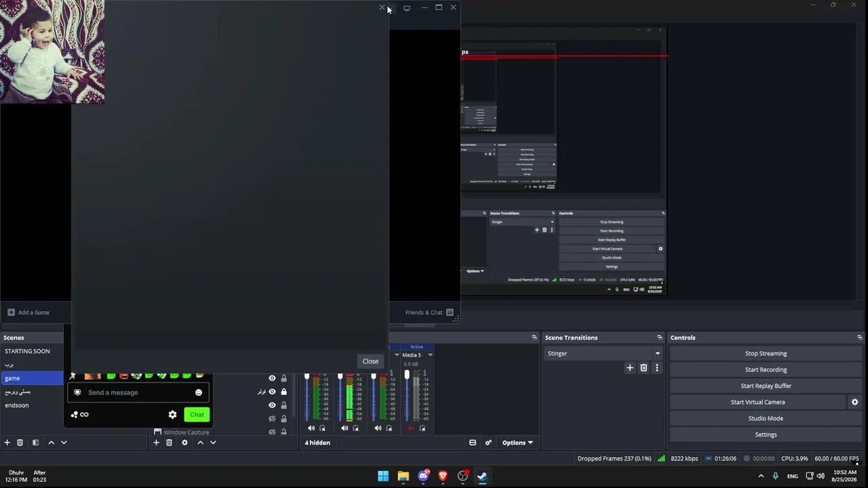Unmute the Media 5 audio channel
Screen dimensions: 868x488
tap(411, 428)
